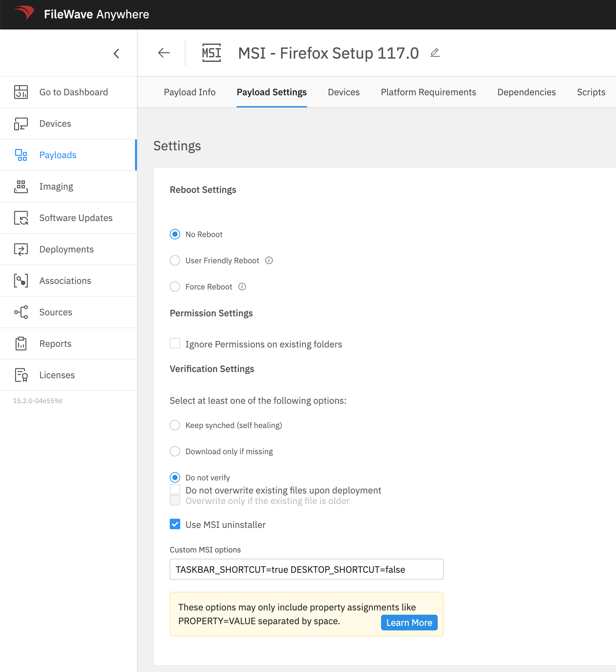Click the Custom MSI options label
The width and height of the screenshot is (616, 672).
(205, 550)
